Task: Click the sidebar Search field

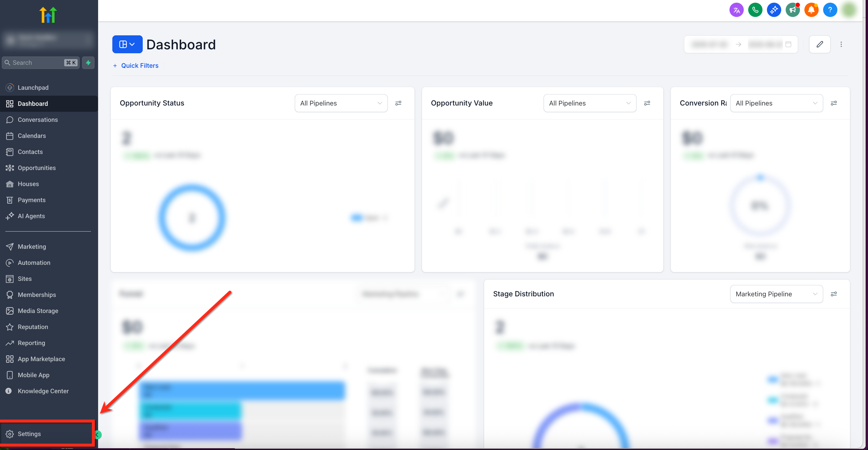Action: (37, 63)
